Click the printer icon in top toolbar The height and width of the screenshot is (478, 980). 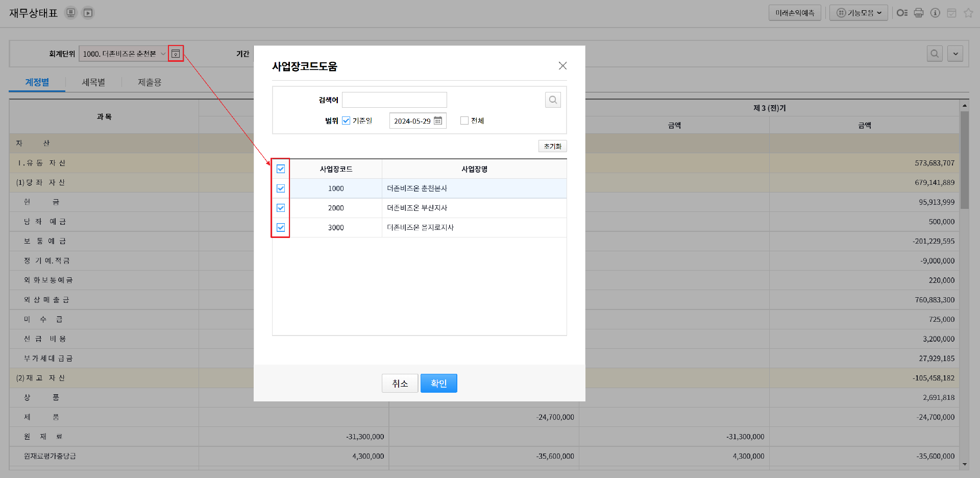[x=919, y=13]
